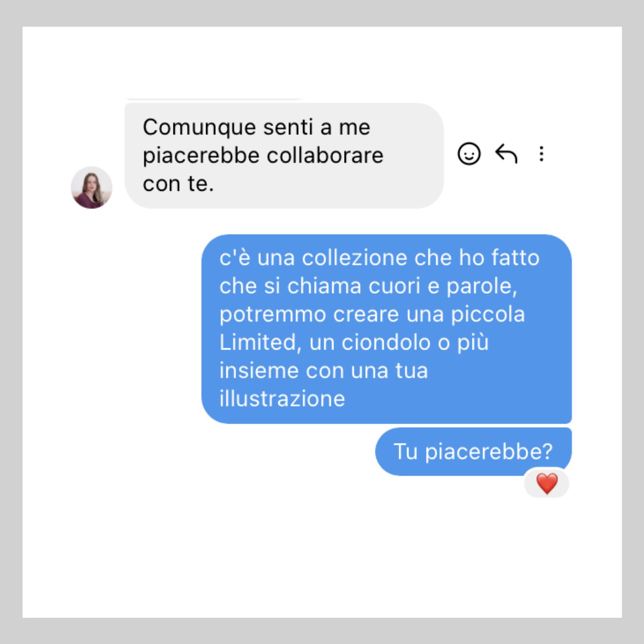
Task: Select the blue 'c'è una collezione' message bubble
Action: (386, 329)
